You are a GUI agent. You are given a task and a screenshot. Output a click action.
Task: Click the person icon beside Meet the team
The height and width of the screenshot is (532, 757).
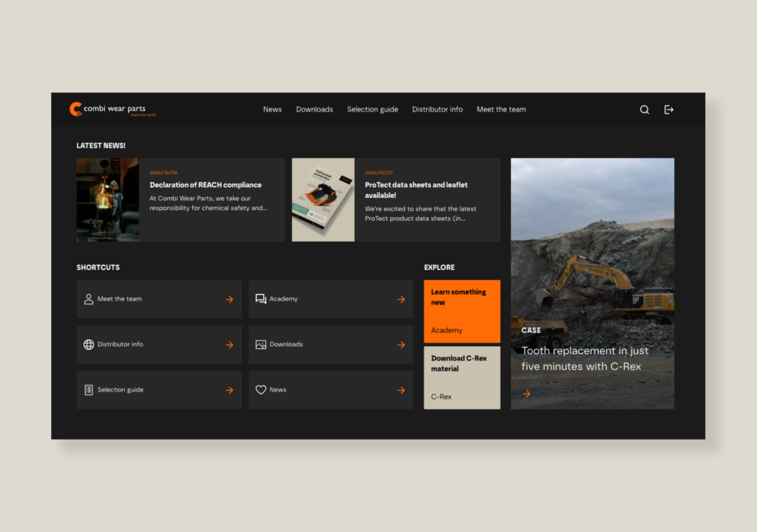89,299
